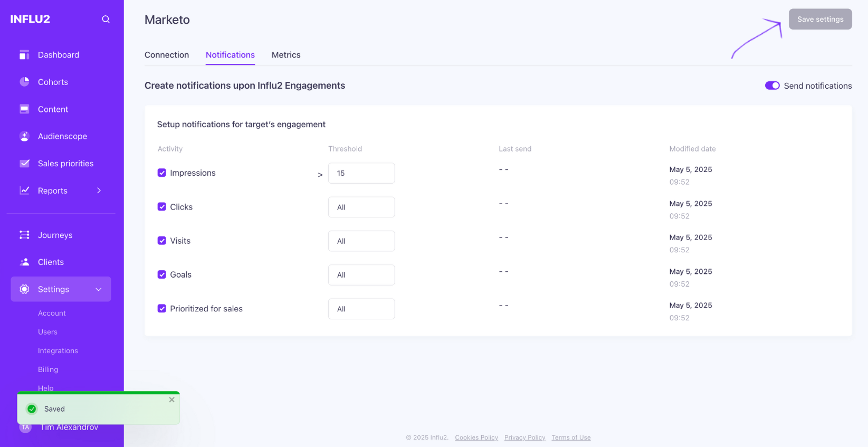Open Users settings submenu item
Screen dimensions: 868x447
(47, 332)
